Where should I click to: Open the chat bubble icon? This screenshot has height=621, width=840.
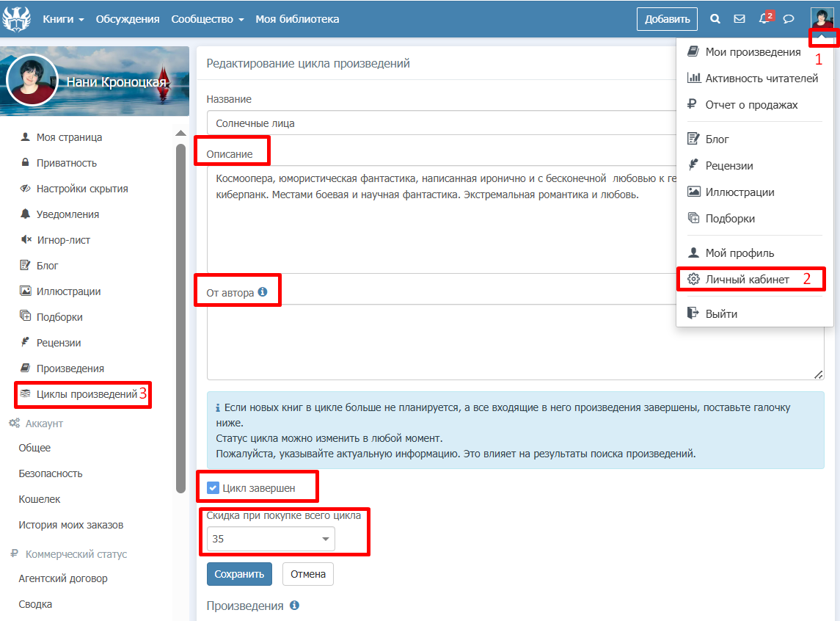click(x=788, y=19)
